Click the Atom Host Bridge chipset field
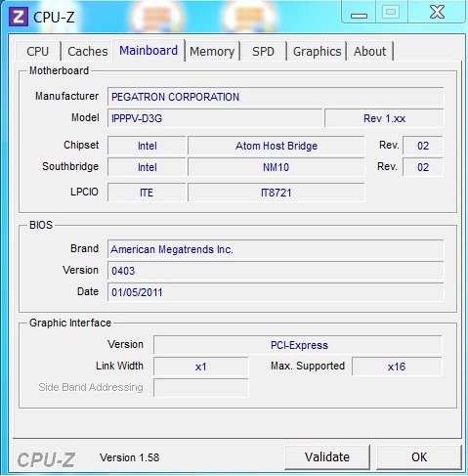The image size is (468, 476). pyautogui.click(x=277, y=146)
